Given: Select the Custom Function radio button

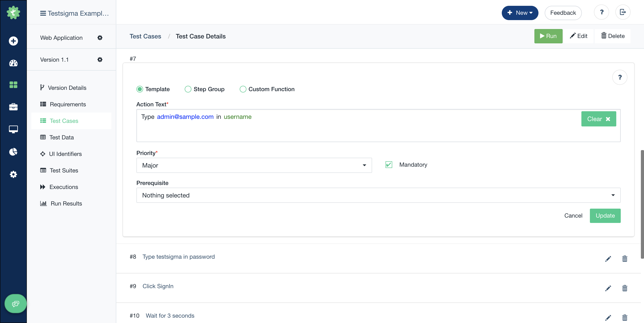Looking at the screenshot, I should pos(243,89).
